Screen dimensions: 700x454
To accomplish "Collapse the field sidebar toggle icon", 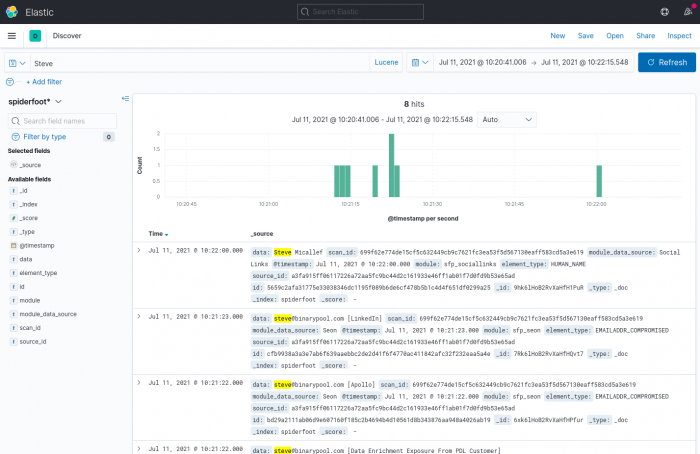I will pyautogui.click(x=125, y=99).
